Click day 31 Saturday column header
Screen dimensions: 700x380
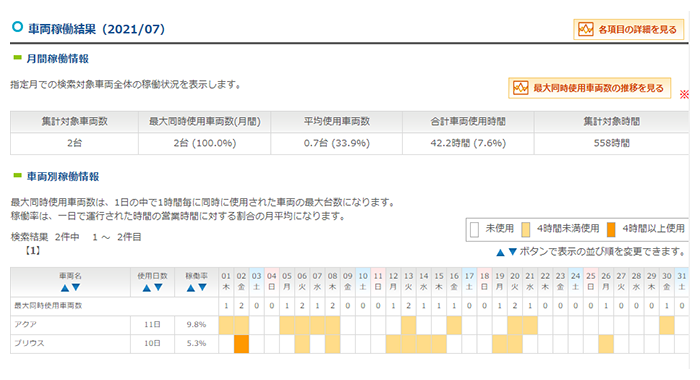coord(681,282)
